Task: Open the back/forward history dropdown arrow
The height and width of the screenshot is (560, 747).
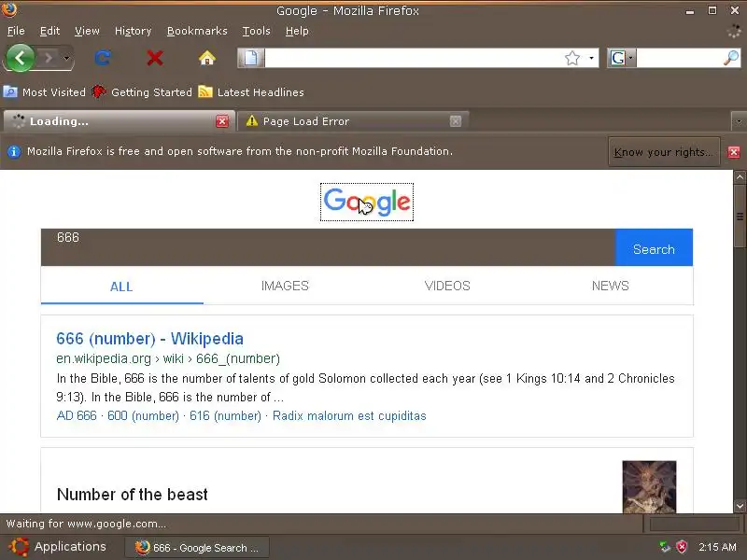Action: pyautogui.click(x=66, y=58)
